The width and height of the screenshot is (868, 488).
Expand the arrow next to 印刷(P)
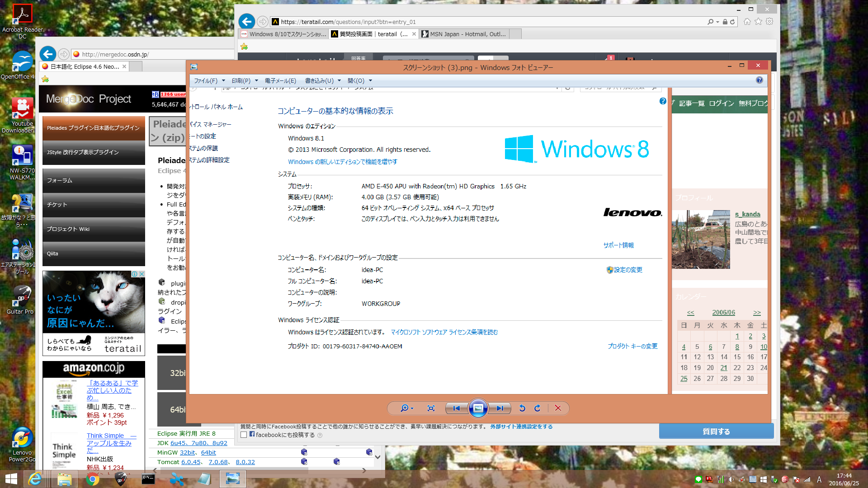tap(256, 81)
